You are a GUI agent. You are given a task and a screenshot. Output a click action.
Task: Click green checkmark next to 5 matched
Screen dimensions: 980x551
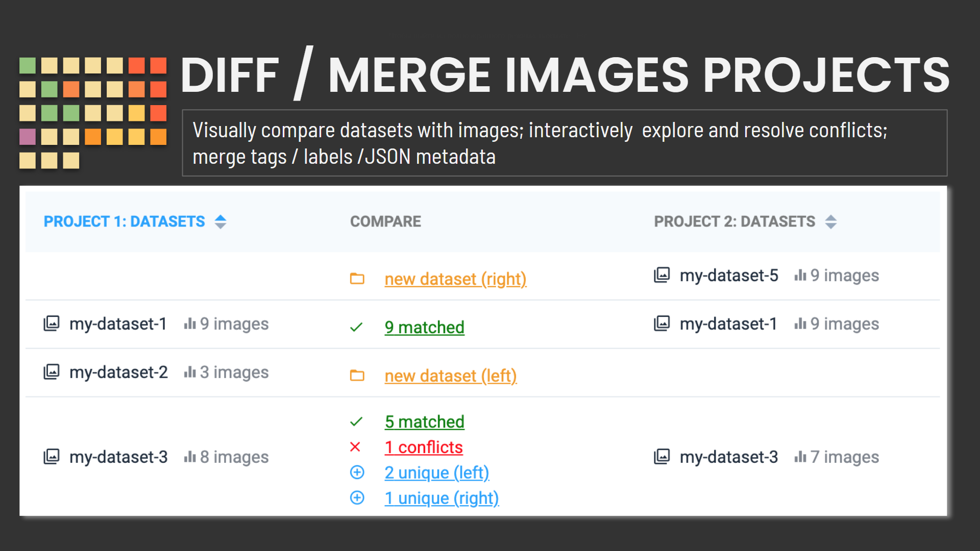[356, 421]
